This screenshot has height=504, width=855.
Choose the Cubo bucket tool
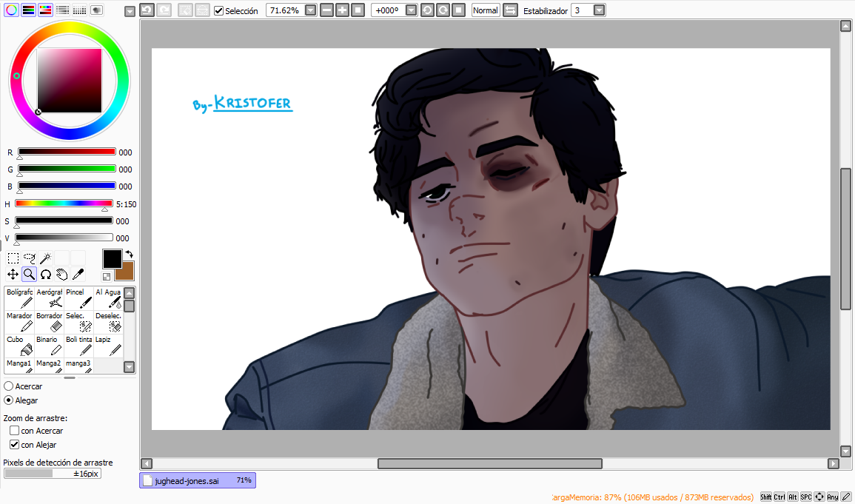[20, 346]
